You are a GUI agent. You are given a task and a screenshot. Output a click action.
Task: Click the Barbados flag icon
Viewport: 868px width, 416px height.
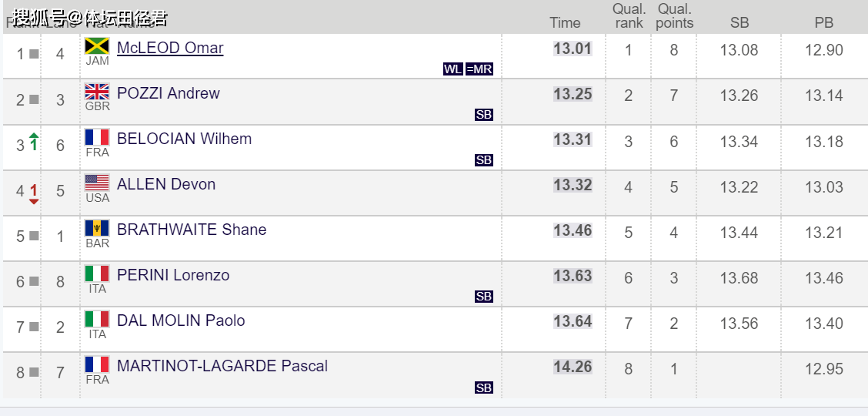click(97, 228)
